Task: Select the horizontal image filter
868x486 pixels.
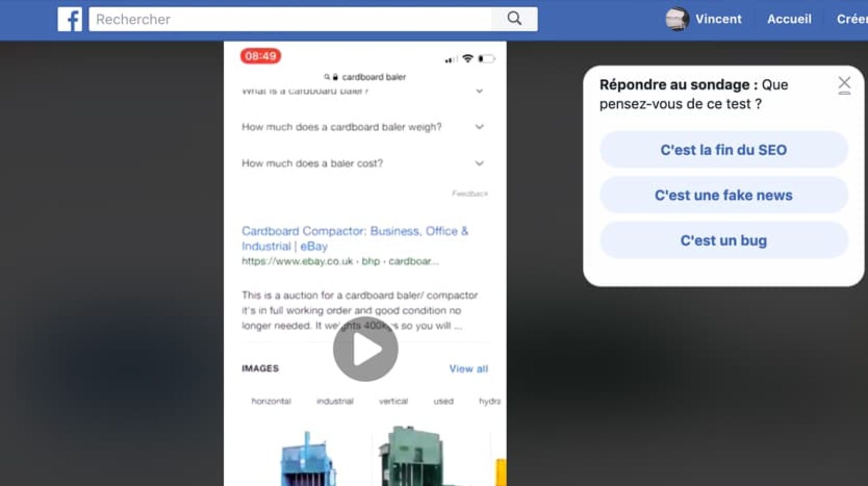Action: tap(271, 401)
